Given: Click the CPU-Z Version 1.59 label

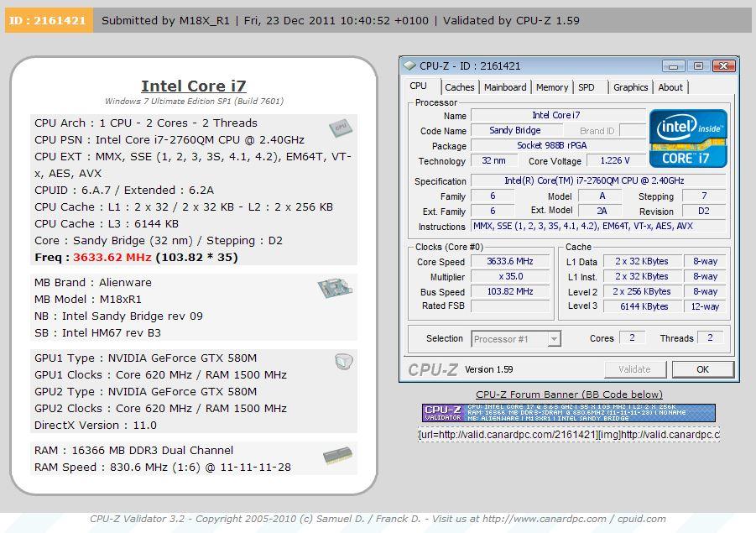Looking at the screenshot, I should [489, 369].
